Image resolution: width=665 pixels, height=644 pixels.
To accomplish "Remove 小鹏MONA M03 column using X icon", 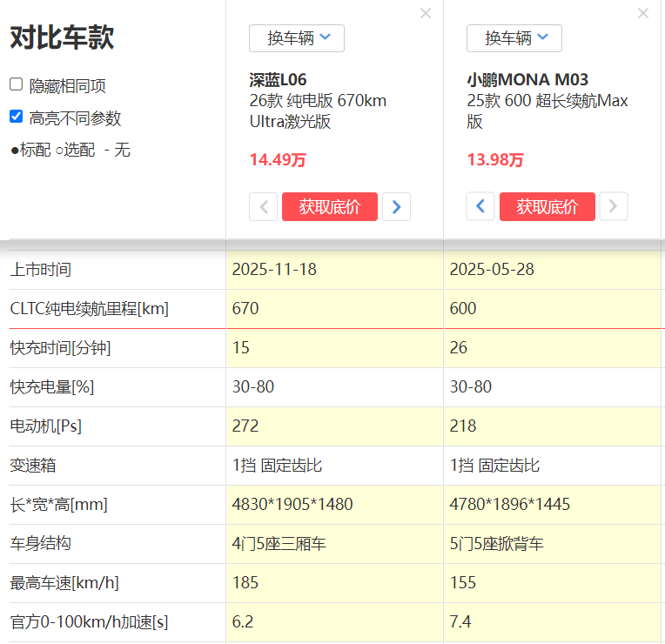I will (643, 13).
